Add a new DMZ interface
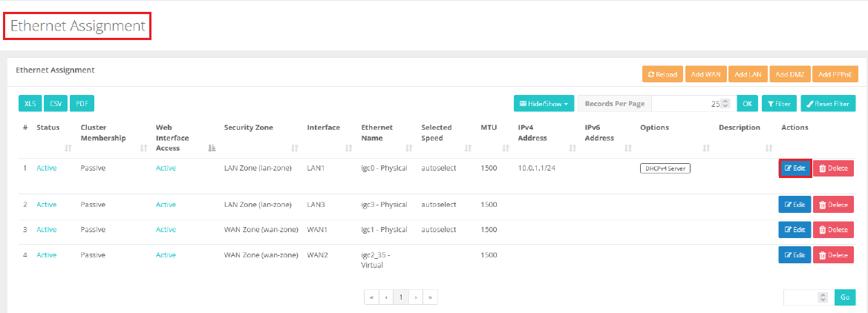The image size is (868, 313). pos(790,75)
